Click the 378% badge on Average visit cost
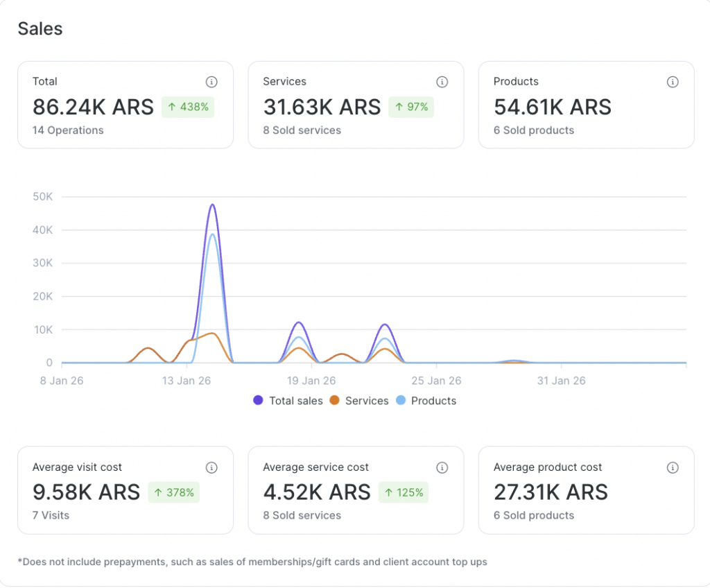The image size is (710, 588). pyautogui.click(x=175, y=492)
